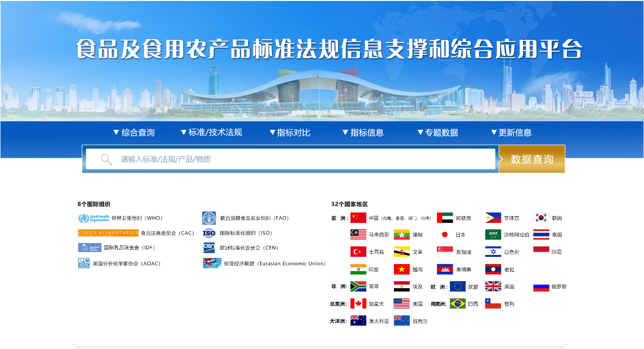644x349 pixels.
Task: Click the FAO organization logo icon
Action: tap(209, 218)
